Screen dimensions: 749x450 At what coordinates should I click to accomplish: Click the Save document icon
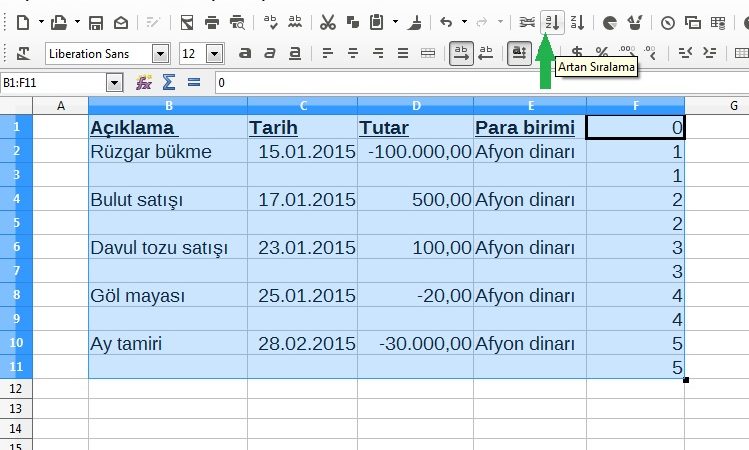pyautogui.click(x=96, y=22)
